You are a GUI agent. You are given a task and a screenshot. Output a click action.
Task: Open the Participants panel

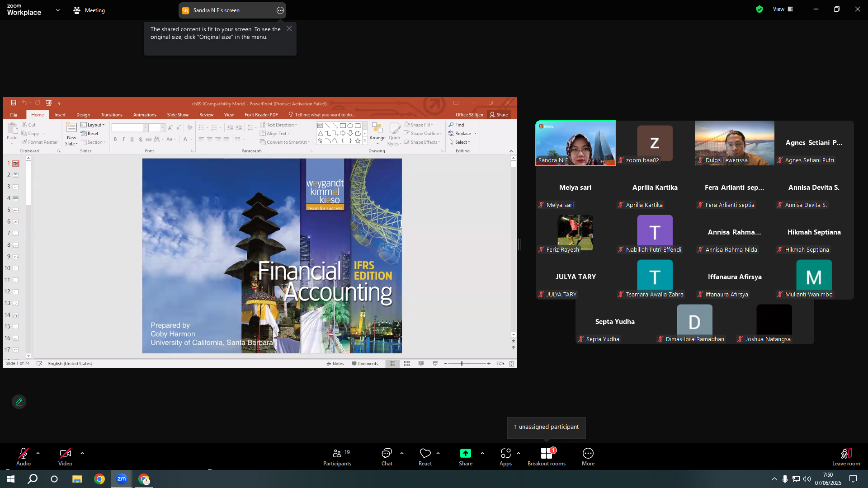pos(337,456)
